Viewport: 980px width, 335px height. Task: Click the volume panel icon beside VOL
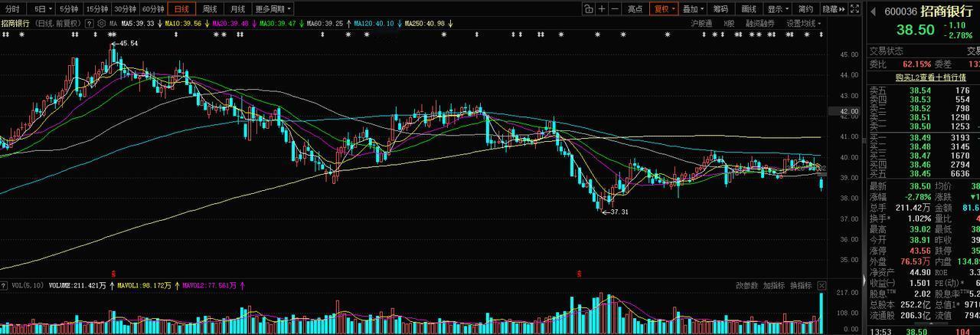click(4, 285)
